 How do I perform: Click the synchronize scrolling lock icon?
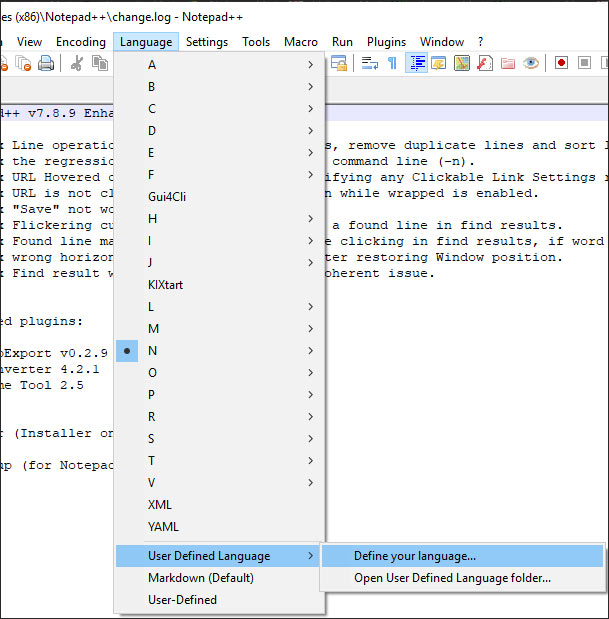pos(339,63)
